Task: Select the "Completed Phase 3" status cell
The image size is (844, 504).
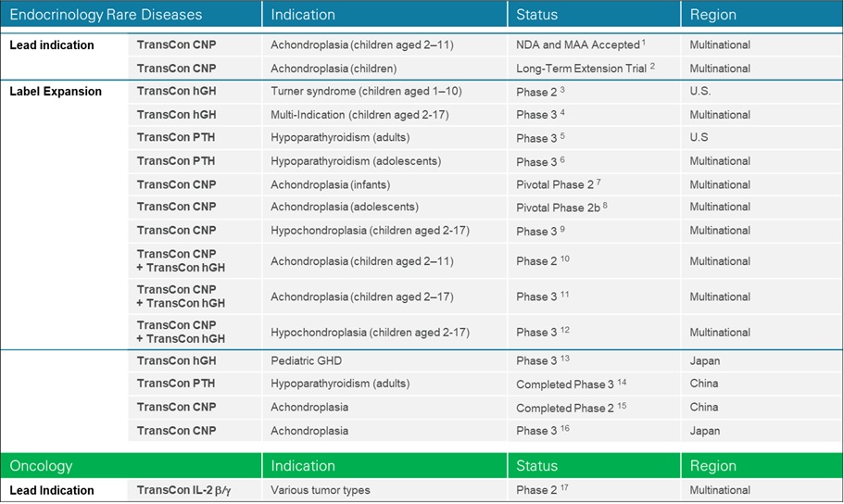Action: coord(565,384)
